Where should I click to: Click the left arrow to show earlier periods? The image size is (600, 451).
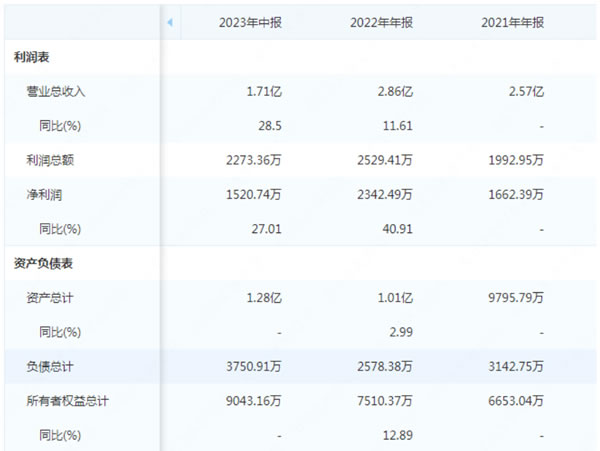(x=170, y=22)
